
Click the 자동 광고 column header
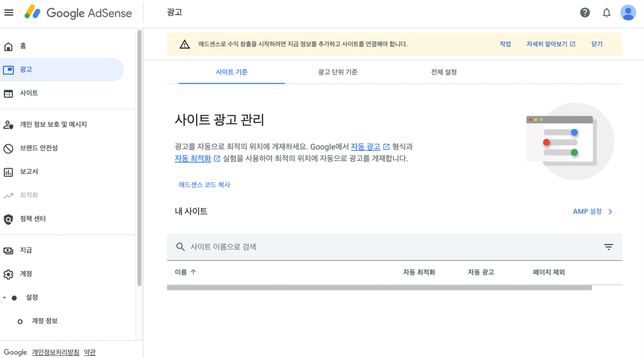click(x=481, y=272)
